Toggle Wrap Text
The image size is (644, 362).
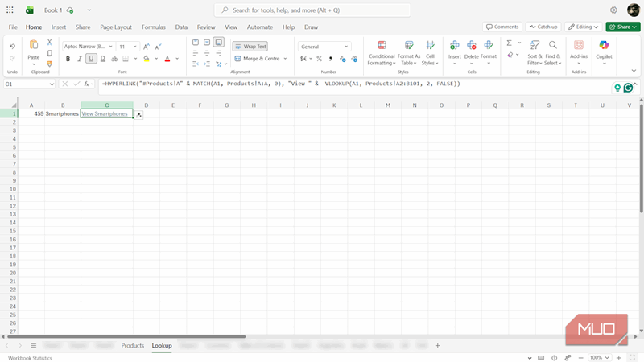click(250, 47)
